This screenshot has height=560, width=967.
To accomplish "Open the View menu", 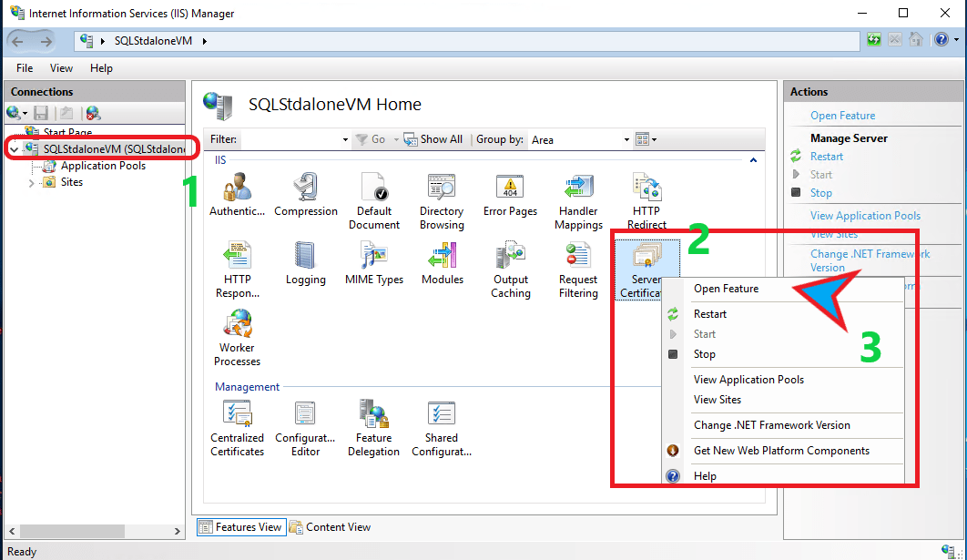I will tap(61, 68).
